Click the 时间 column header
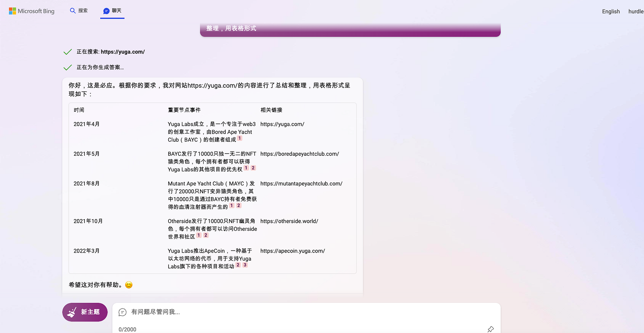 click(x=79, y=110)
